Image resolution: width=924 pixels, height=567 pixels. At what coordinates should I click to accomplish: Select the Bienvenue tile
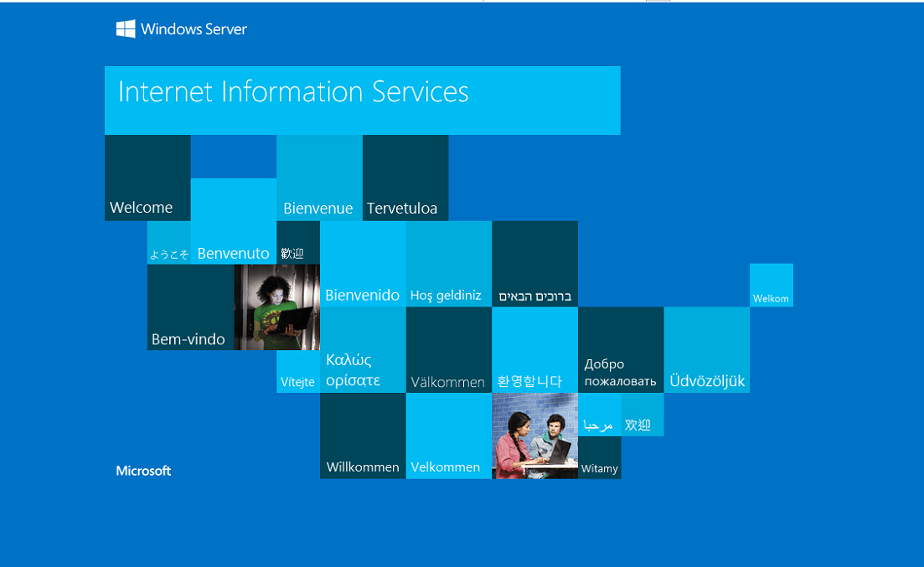319,178
